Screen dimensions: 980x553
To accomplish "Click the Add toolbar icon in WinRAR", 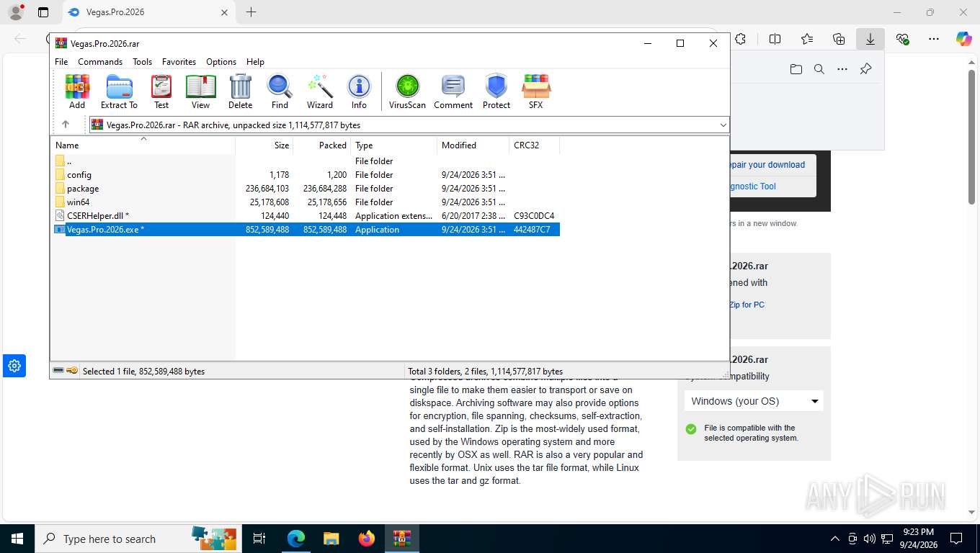I will (77, 91).
